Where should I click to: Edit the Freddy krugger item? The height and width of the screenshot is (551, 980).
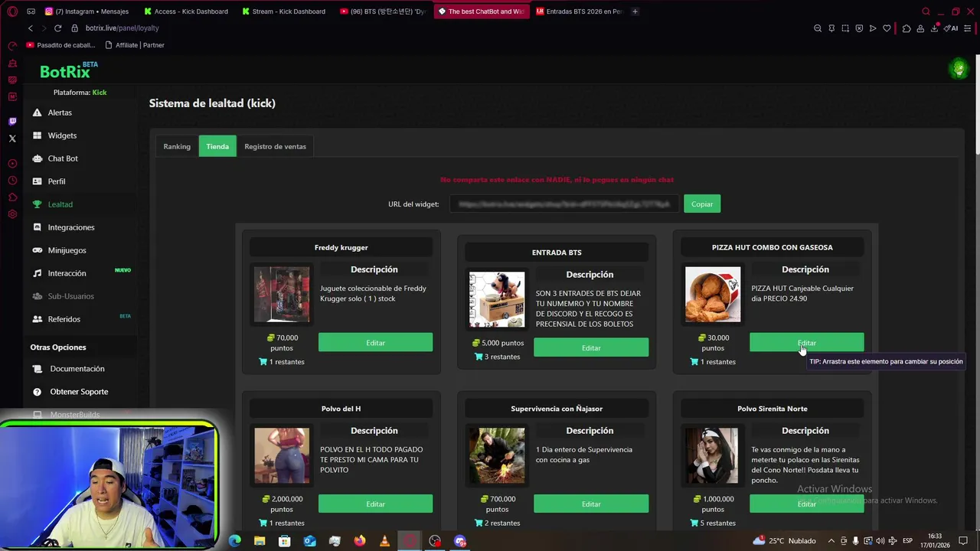point(375,343)
